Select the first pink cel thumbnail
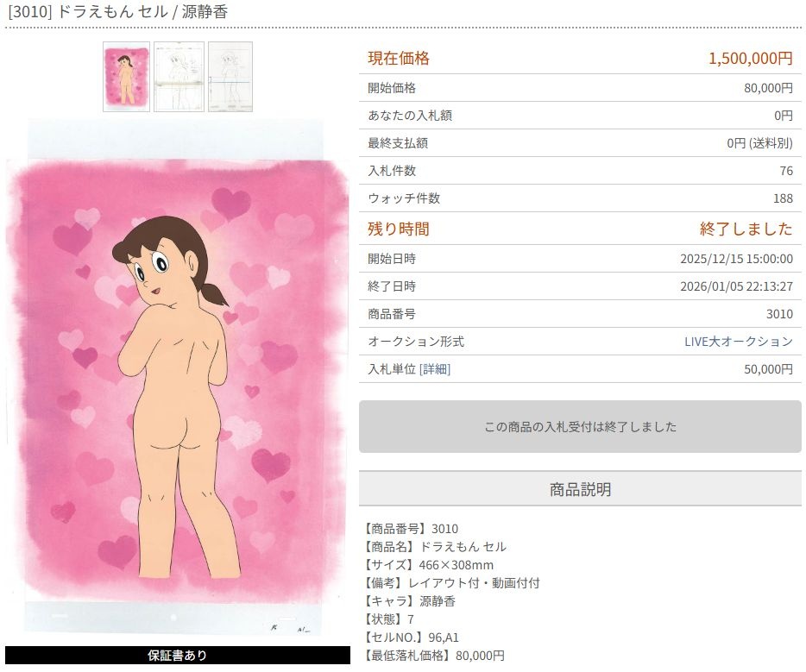806x672 pixels. (x=127, y=77)
